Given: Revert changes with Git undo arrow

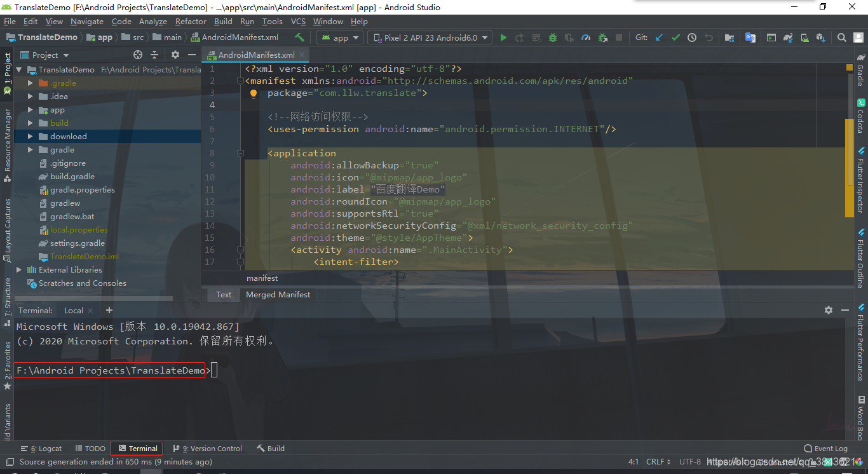Looking at the screenshot, I should 709,37.
